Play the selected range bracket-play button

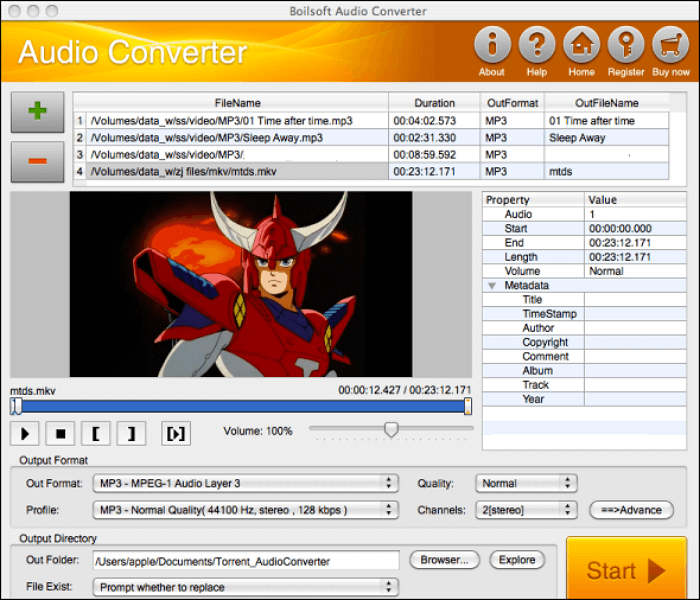[176, 433]
